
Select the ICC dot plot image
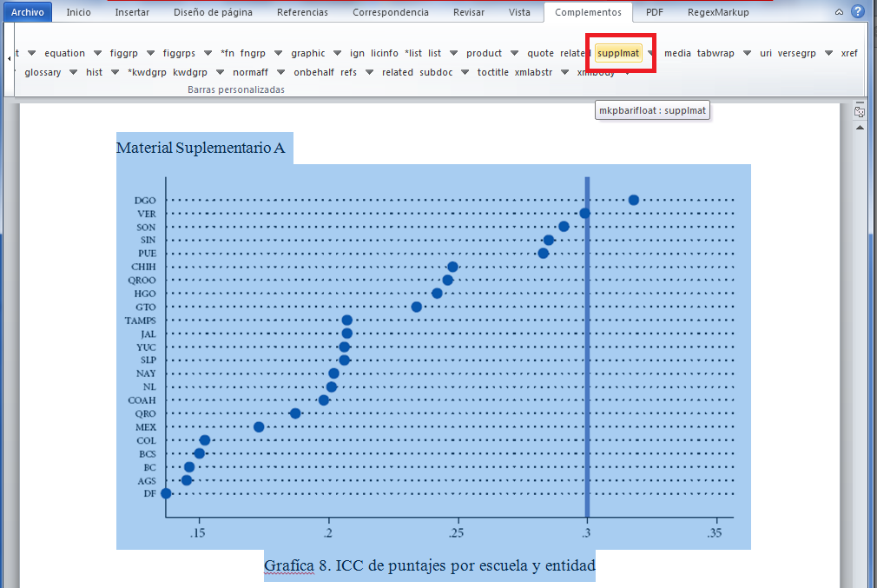tap(433, 356)
